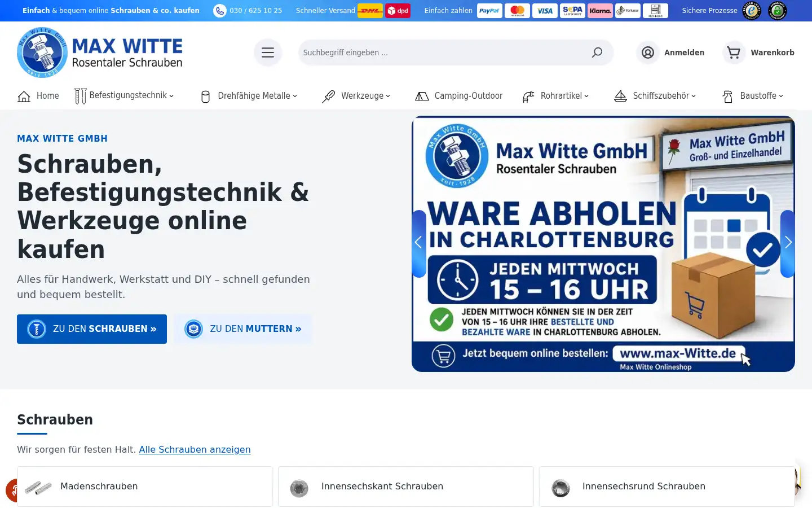Expand the Befestigungstechnik dropdown chevron
This screenshot has width=812, height=508.
pos(171,96)
